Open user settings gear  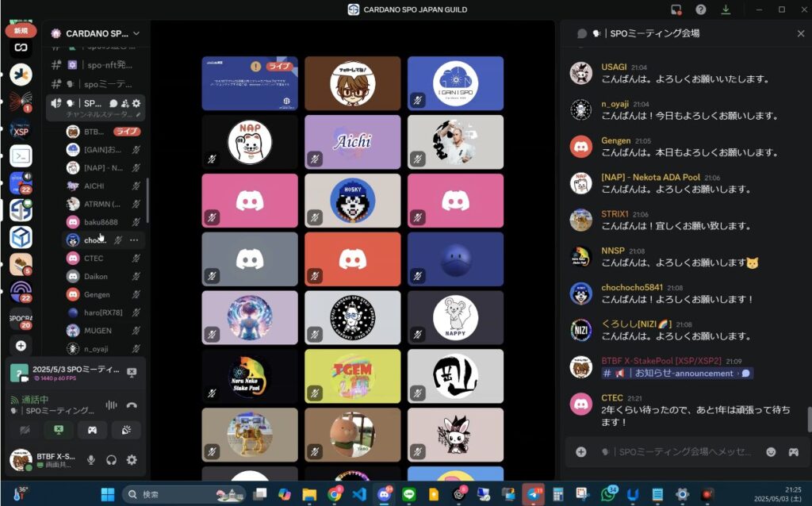pos(132,459)
